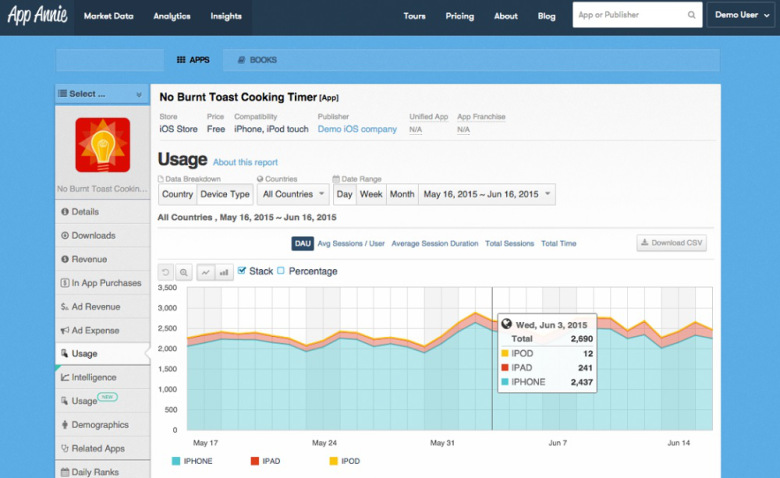The image size is (780, 478).
Task: Switch to line chart view icon
Action: [205, 272]
